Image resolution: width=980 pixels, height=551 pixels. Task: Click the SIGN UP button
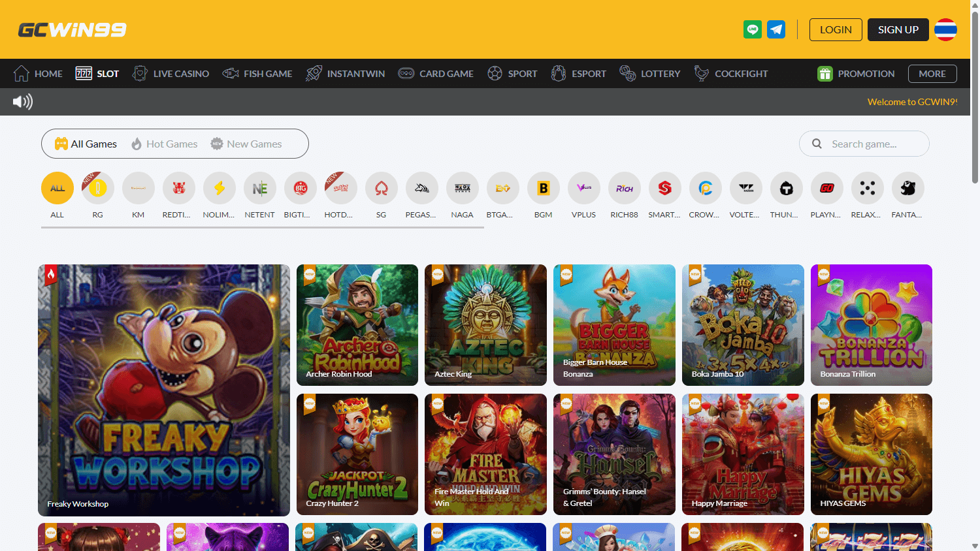[898, 29]
